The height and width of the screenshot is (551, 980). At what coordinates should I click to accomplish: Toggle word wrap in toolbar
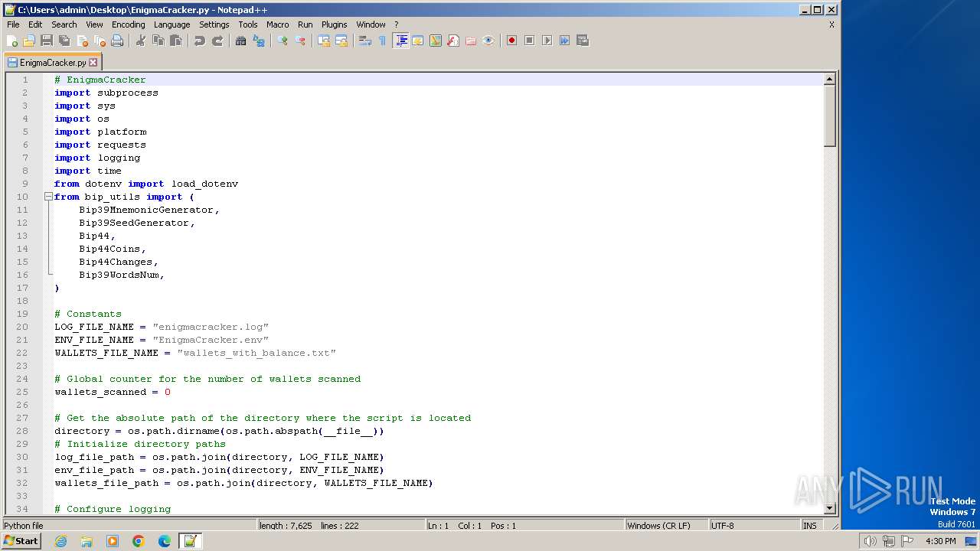click(x=365, y=41)
